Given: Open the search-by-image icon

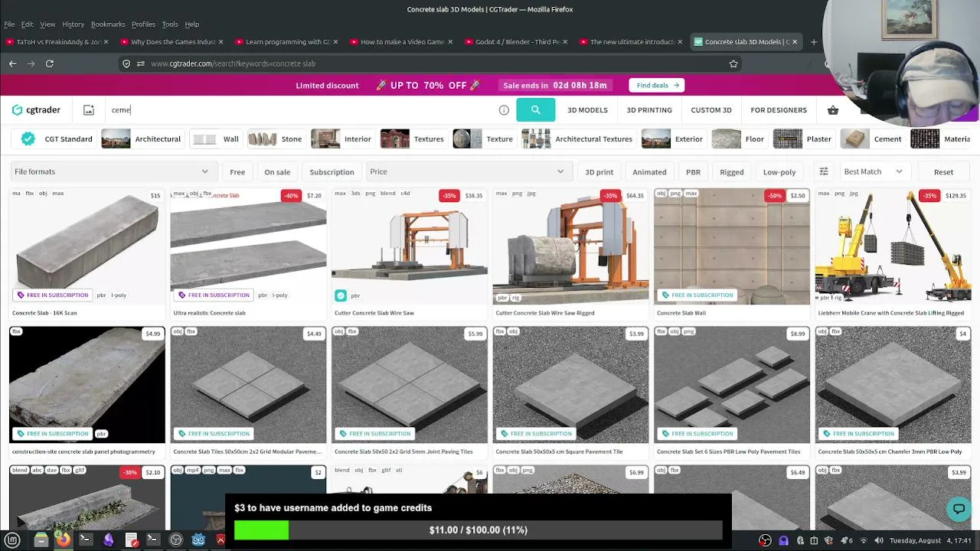Looking at the screenshot, I should pos(89,110).
